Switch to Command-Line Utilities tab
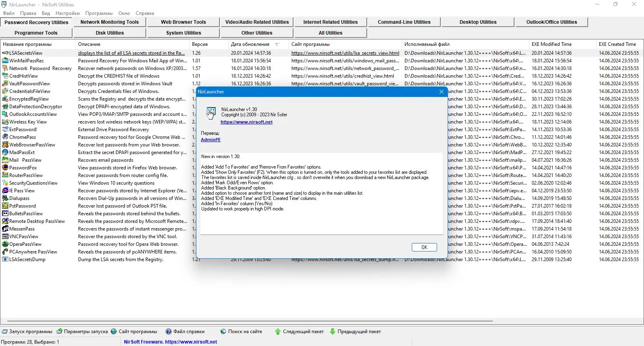 (x=404, y=22)
